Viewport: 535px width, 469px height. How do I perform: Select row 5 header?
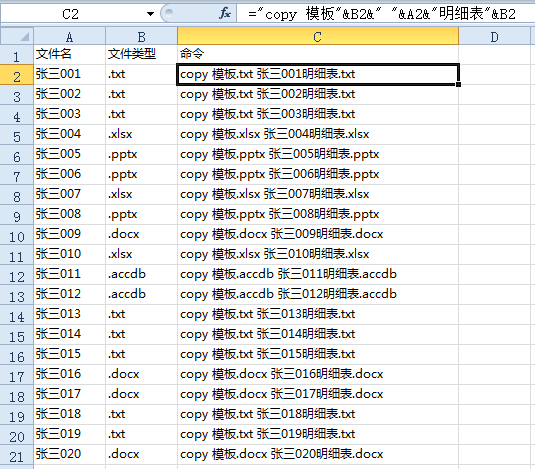16,136
